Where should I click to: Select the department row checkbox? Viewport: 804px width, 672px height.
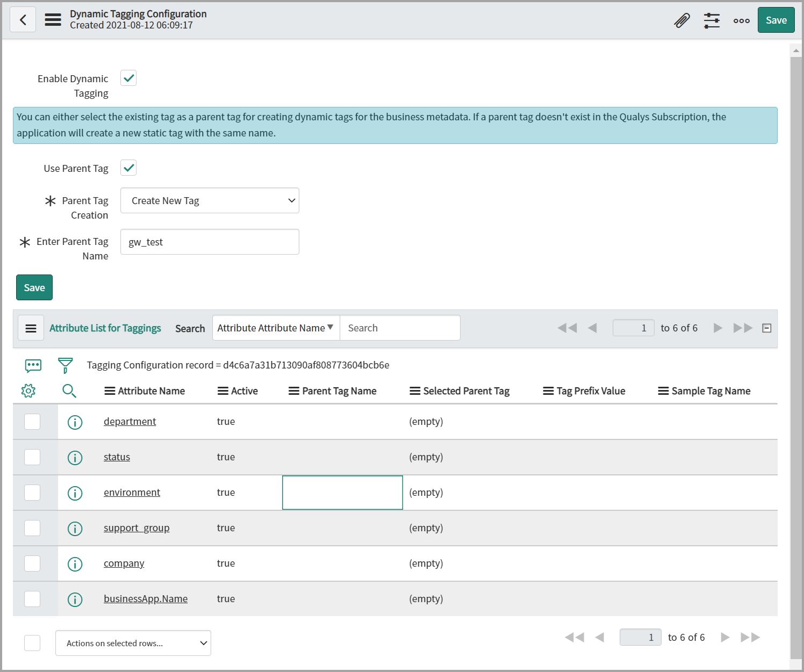tap(32, 422)
